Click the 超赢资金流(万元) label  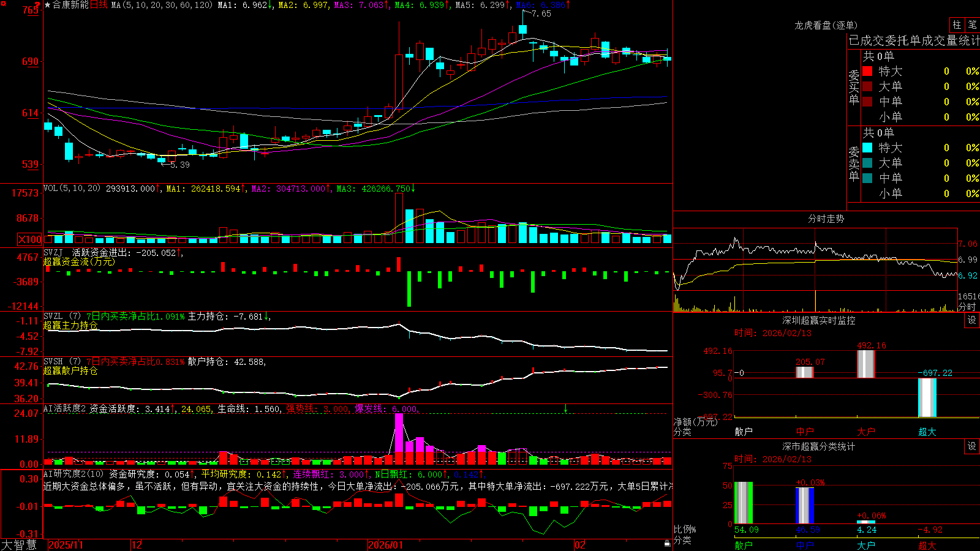(x=79, y=261)
